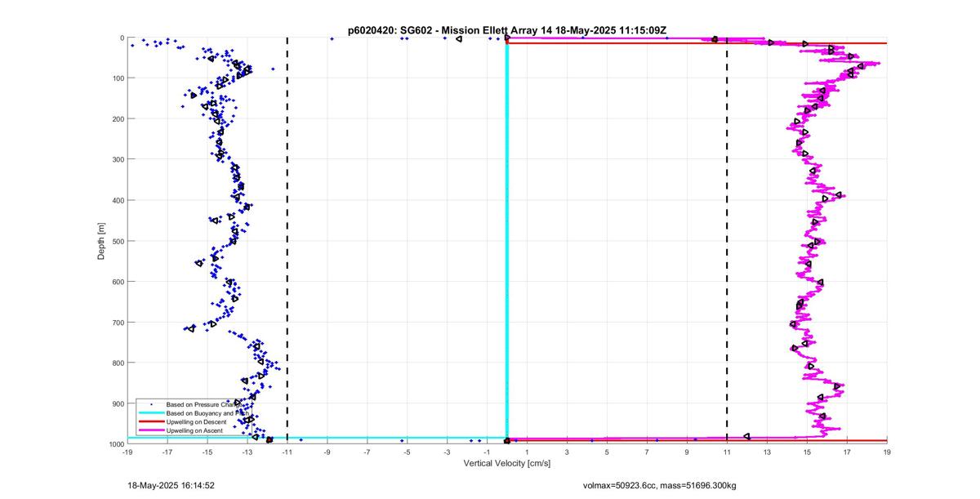Click the x-axis tick label '-11'
Screen dimensions: 980x499
tap(287, 451)
